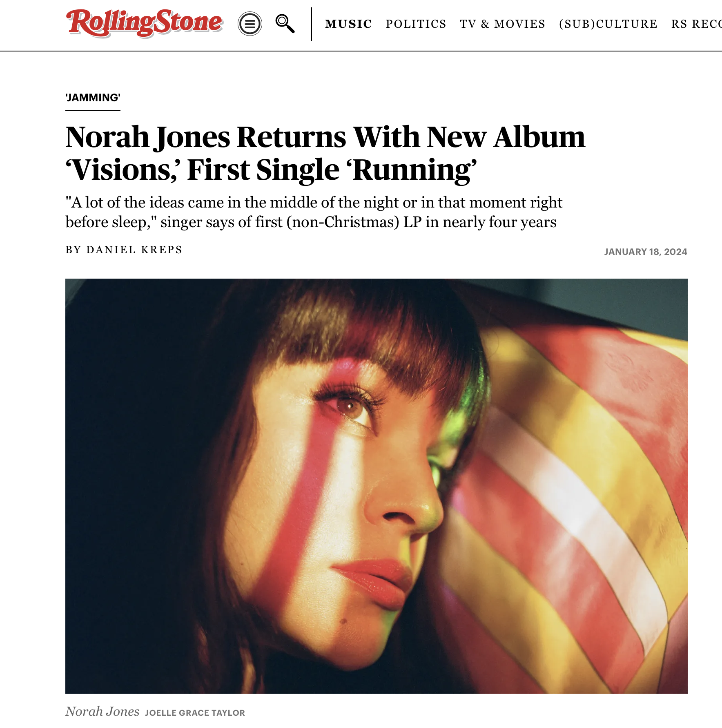722x728 pixels.
Task: Click the vertical divider beside search
Action: click(x=312, y=24)
